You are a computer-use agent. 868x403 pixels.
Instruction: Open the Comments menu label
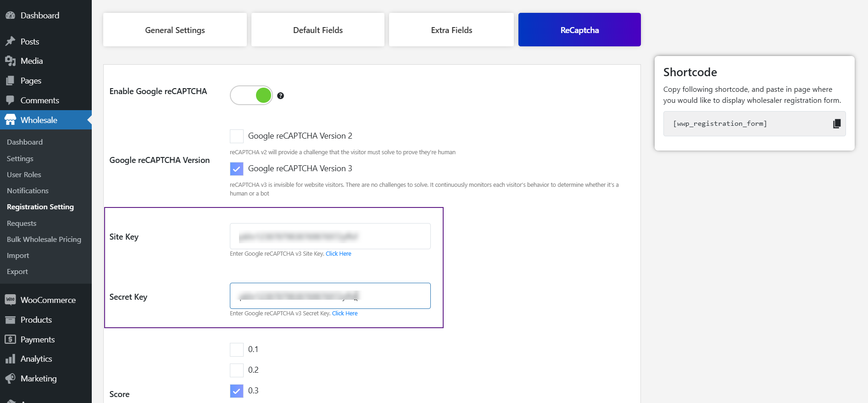[x=40, y=100]
